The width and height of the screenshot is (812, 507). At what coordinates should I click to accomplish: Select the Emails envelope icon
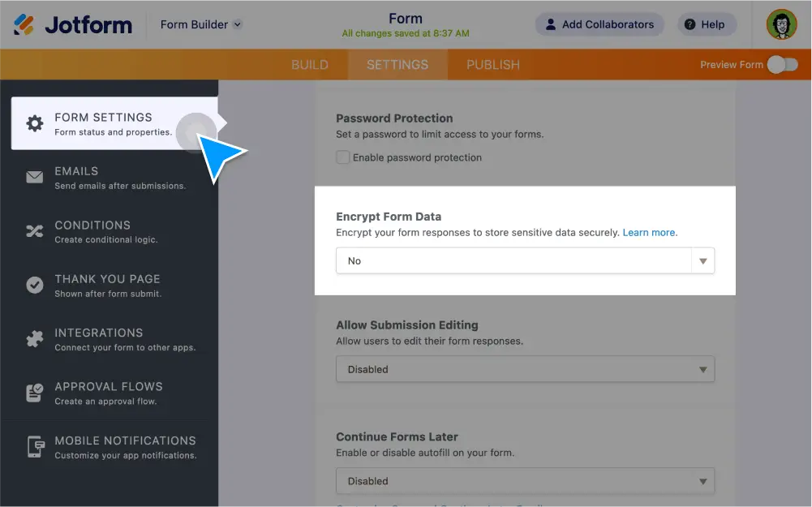tap(34, 177)
